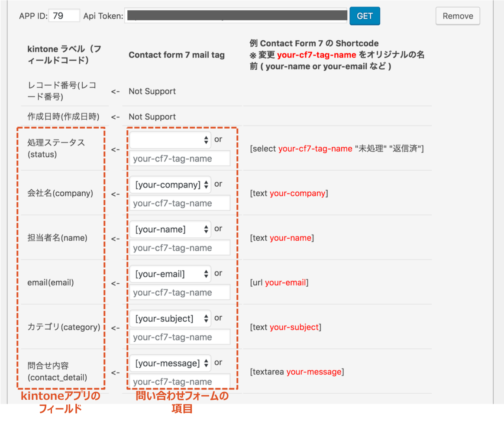
Task: Click the tag-name input below the email dropdown
Action: pyautogui.click(x=179, y=292)
